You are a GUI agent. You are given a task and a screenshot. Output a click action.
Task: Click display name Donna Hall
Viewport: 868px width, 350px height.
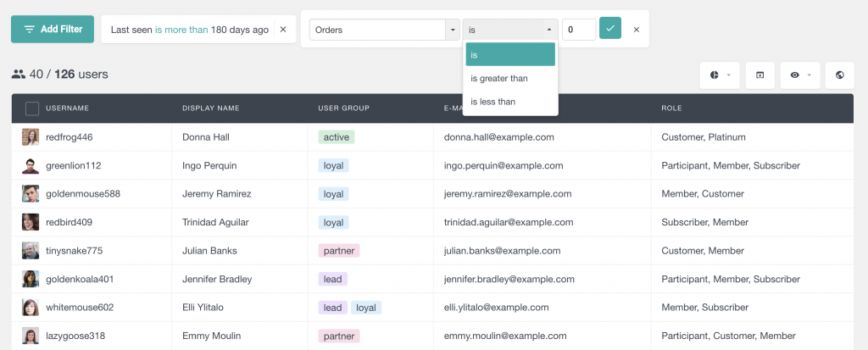tap(206, 136)
